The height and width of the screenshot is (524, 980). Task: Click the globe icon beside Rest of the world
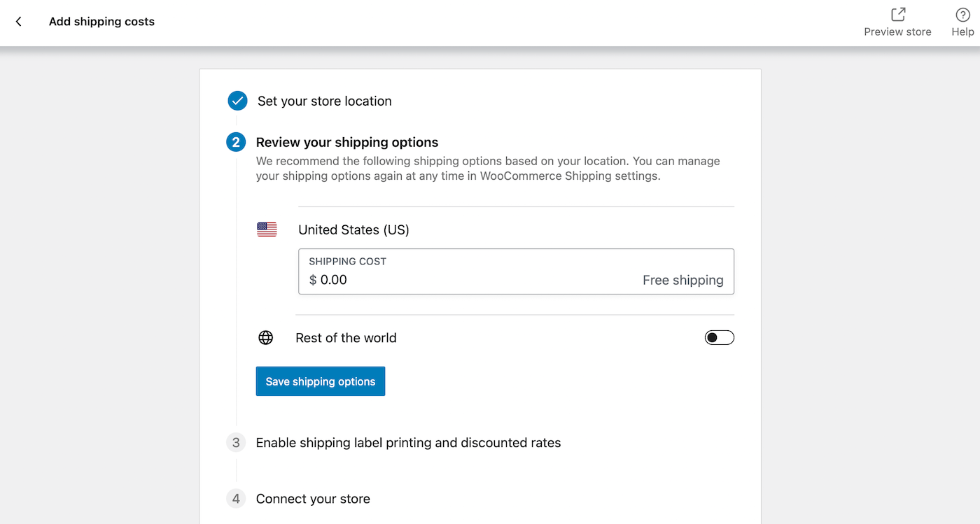click(x=265, y=337)
